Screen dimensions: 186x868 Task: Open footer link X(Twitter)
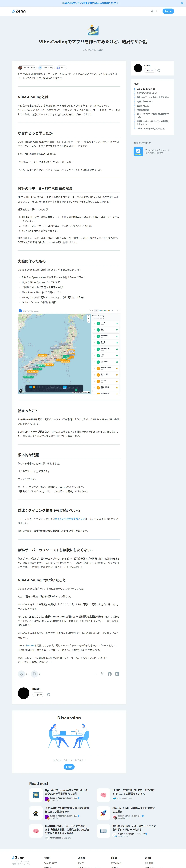116,863
